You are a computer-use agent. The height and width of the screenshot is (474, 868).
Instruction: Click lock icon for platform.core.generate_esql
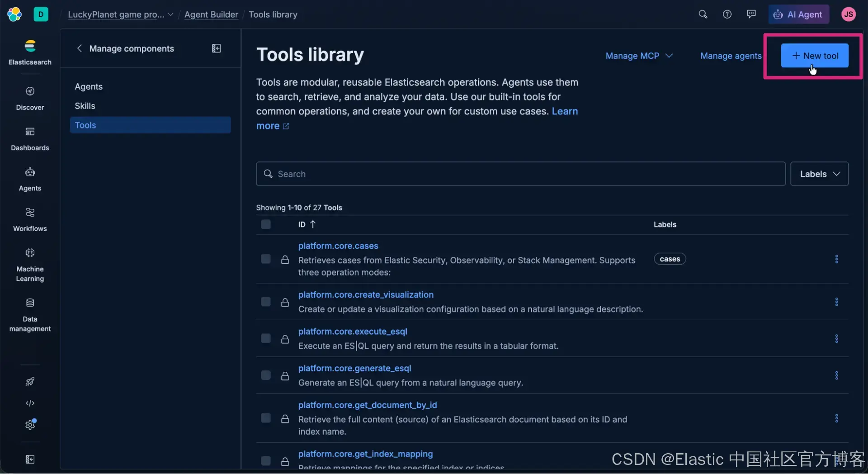[x=285, y=376]
